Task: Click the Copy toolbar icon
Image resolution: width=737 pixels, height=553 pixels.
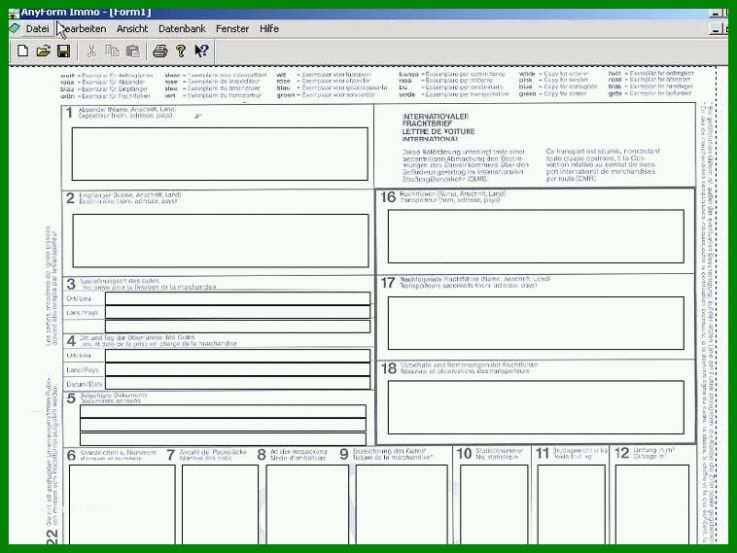Action: coord(112,51)
